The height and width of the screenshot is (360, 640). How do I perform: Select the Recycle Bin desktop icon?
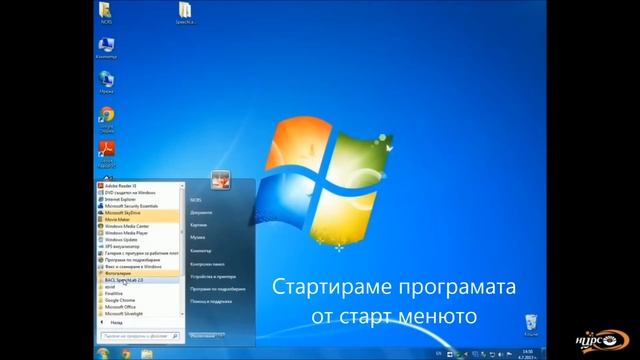click(x=531, y=325)
